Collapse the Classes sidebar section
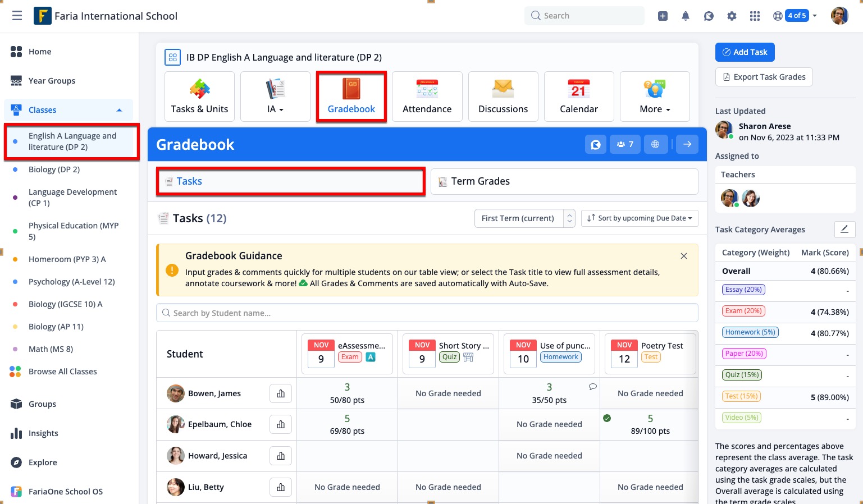This screenshot has height=504, width=863. click(x=119, y=110)
